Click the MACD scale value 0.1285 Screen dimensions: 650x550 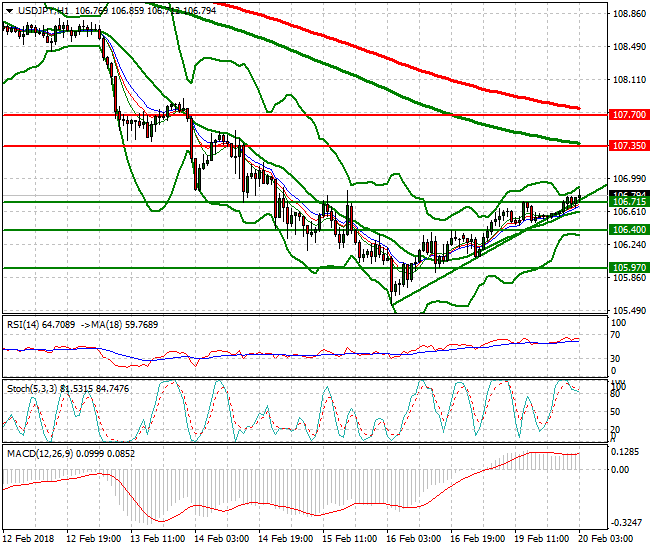pyautogui.click(x=626, y=452)
